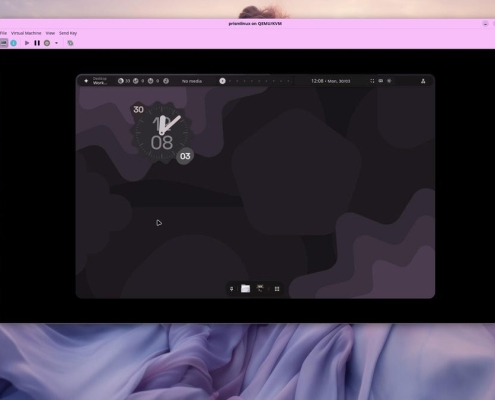Open the File menu in virt-manager
Image resolution: width=495 pixels, height=400 pixels.
tap(3, 33)
